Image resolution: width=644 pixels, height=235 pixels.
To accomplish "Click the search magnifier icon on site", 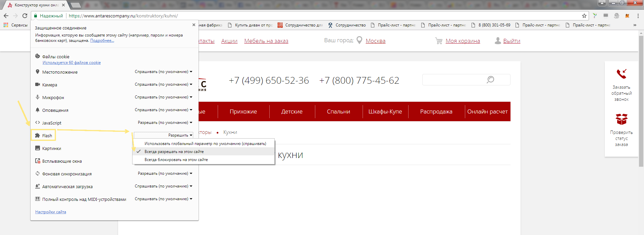I will point(490,80).
